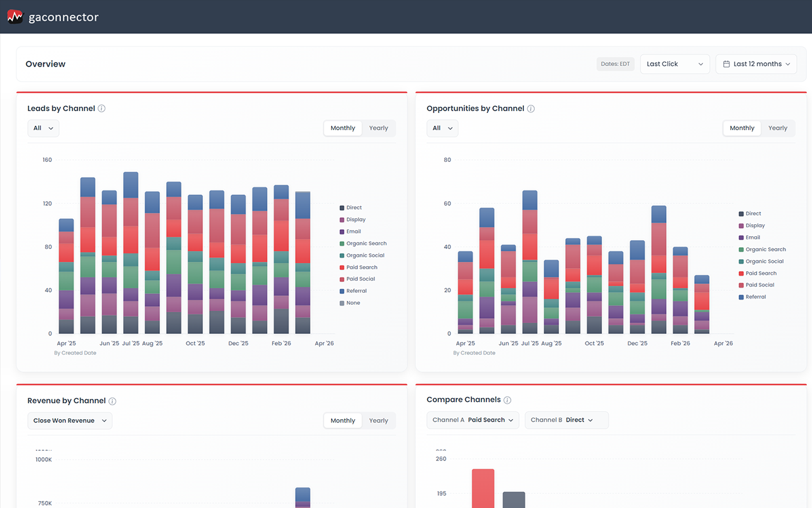
Task: Toggle Referral in Leads legend
Action: click(x=353, y=291)
